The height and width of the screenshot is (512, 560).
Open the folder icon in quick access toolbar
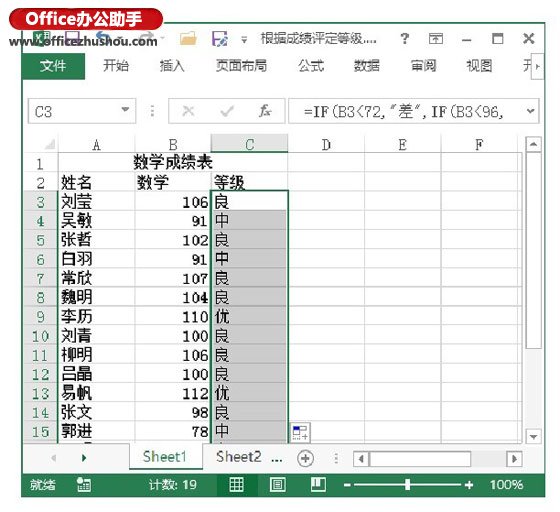(x=188, y=39)
